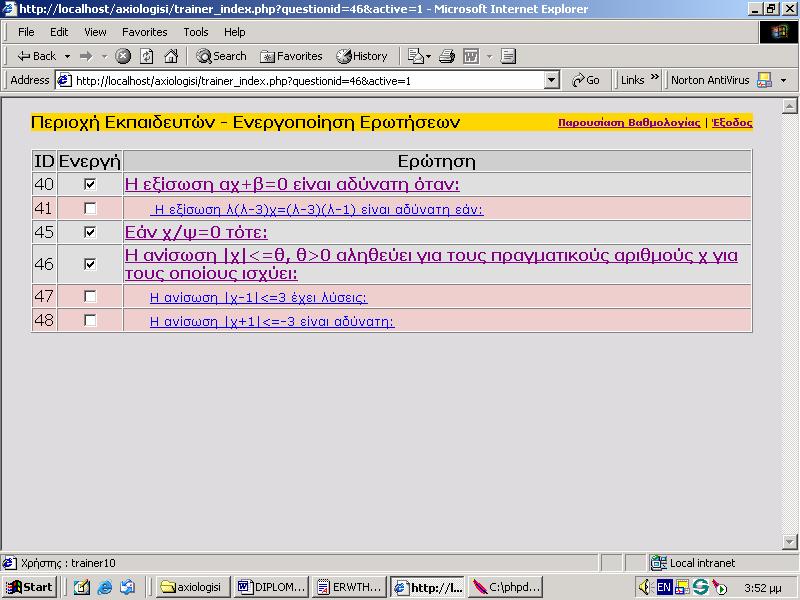The height and width of the screenshot is (600, 800).
Task: Open question link 'Η ανίσωση |χ-1|<=3 έχει λύσεις:'
Action: (259, 297)
